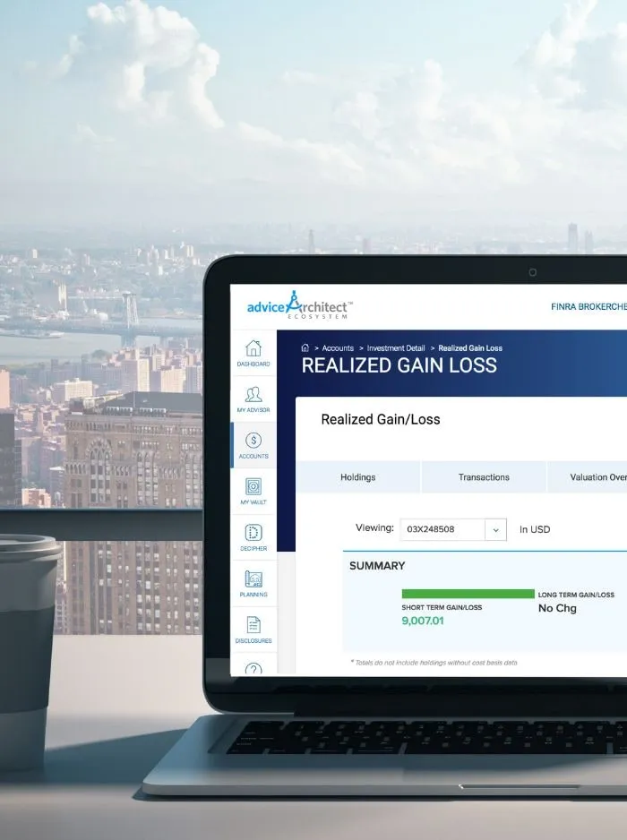
Task: Click the home icon in breadcrumb
Action: (305, 347)
